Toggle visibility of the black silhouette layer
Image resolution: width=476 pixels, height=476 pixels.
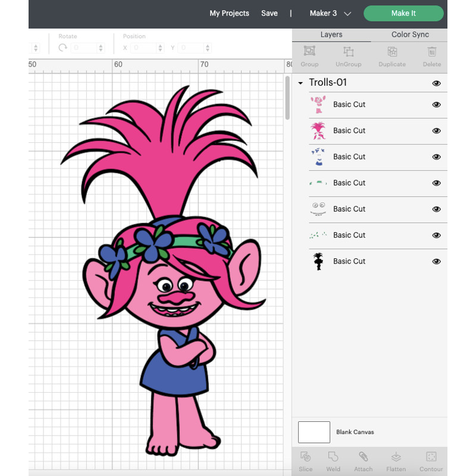(436, 261)
